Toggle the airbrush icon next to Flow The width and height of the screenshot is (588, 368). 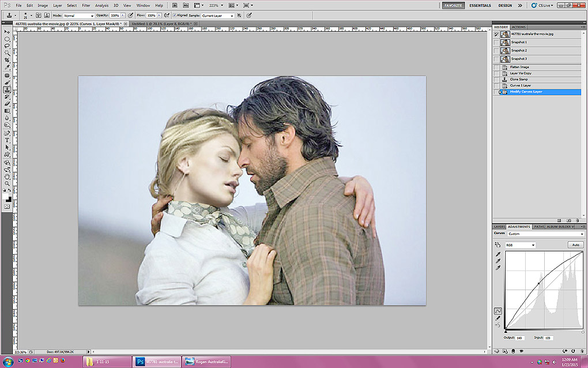(167, 16)
